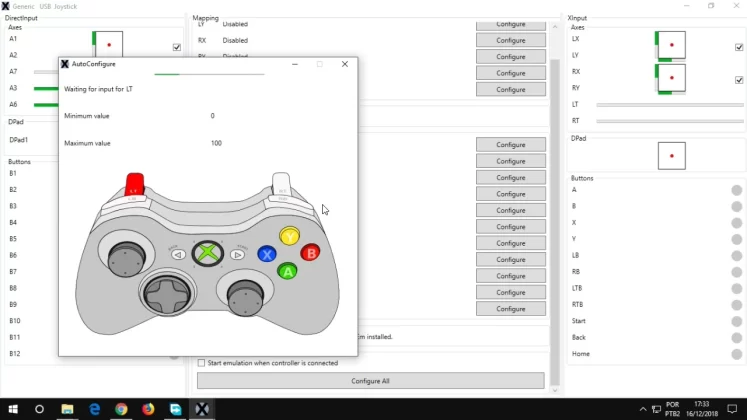Click the B12 label in DirectInput Buttons
The height and width of the screenshot is (420, 747).
point(15,354)
